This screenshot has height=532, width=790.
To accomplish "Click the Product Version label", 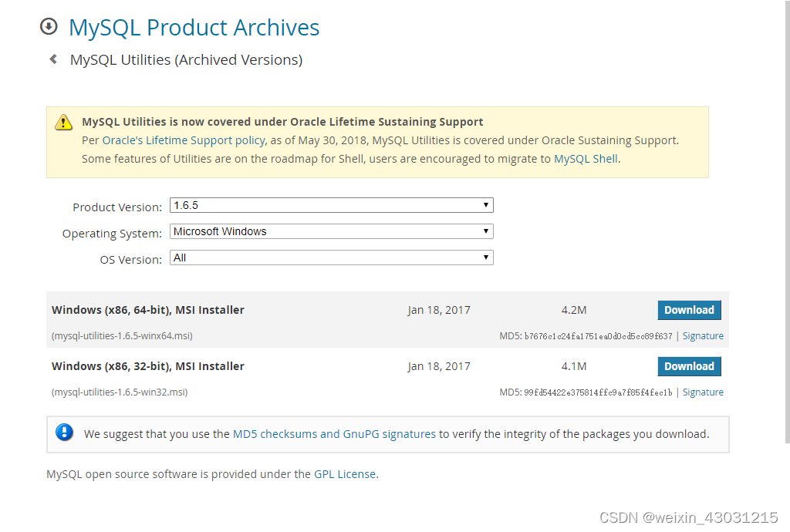I will [117, 207].
